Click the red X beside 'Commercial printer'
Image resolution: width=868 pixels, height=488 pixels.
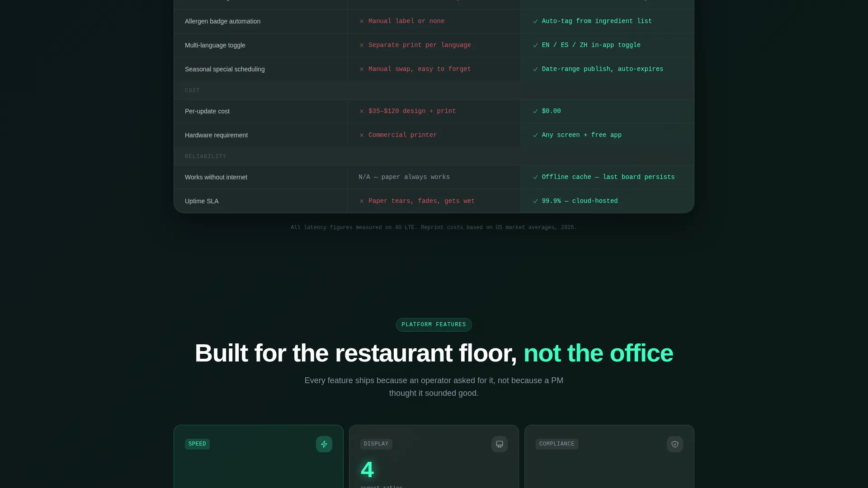pyautogui.click(x=362, y=135)
